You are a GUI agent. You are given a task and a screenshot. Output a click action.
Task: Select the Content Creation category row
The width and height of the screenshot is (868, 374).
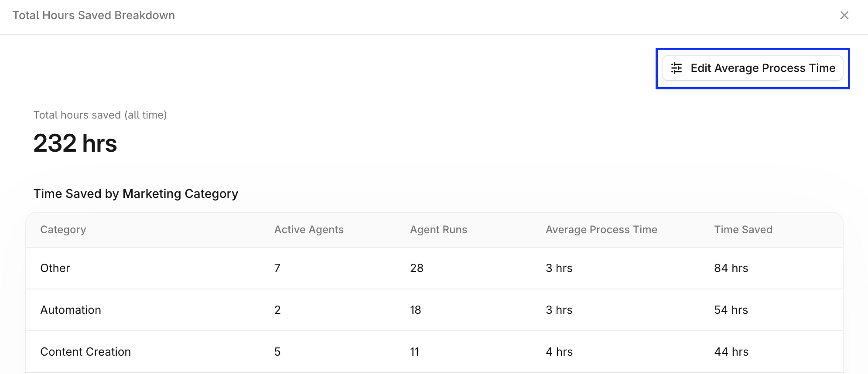(x=434, y=352)
